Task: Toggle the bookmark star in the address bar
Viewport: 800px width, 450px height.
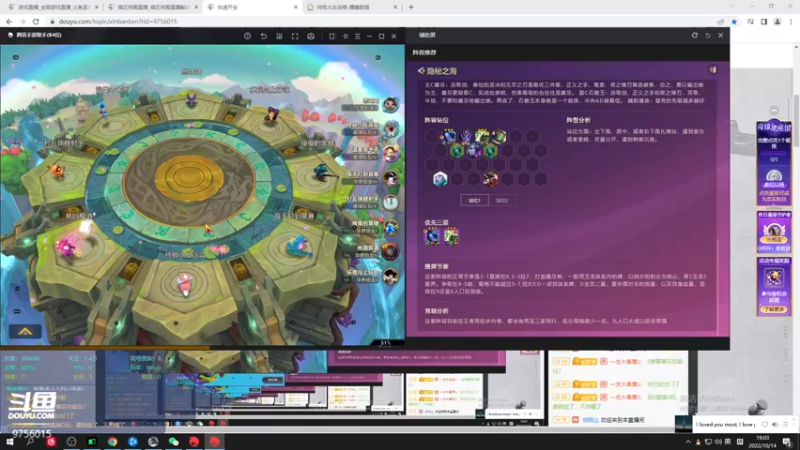Action: (x=734, y=21)
